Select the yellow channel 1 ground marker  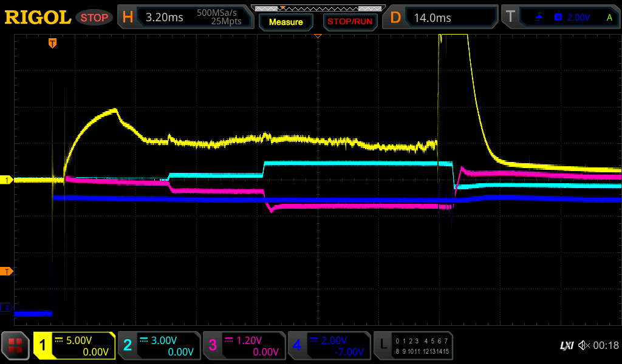[x=7, y=180]
